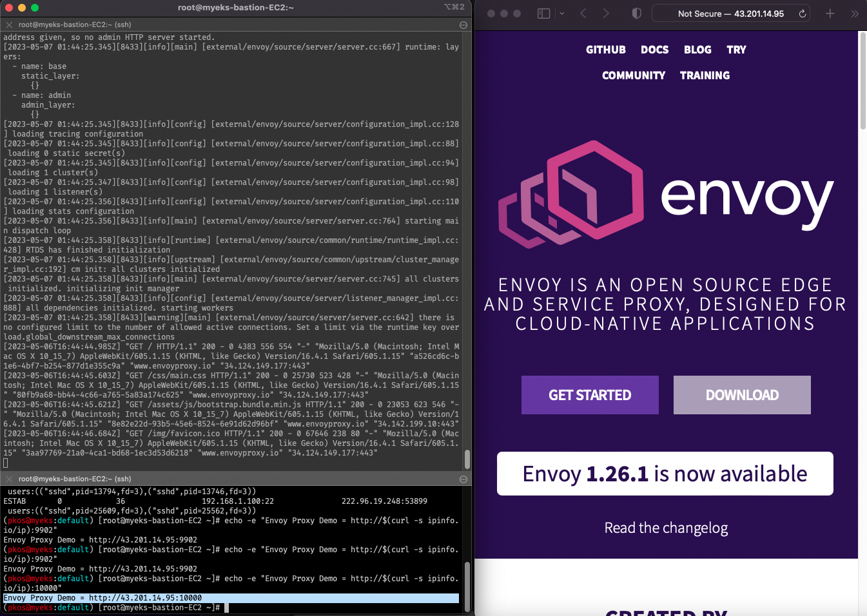Show more toolbar items via double chevron

point(855,14)
